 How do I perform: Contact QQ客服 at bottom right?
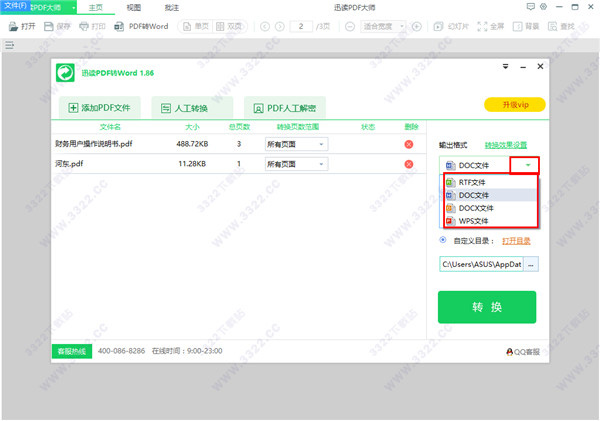523,352
